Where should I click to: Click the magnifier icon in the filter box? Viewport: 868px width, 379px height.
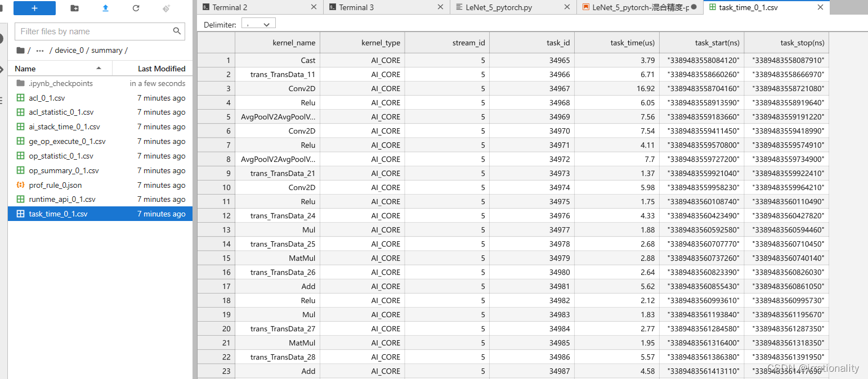tap(177, 31)
